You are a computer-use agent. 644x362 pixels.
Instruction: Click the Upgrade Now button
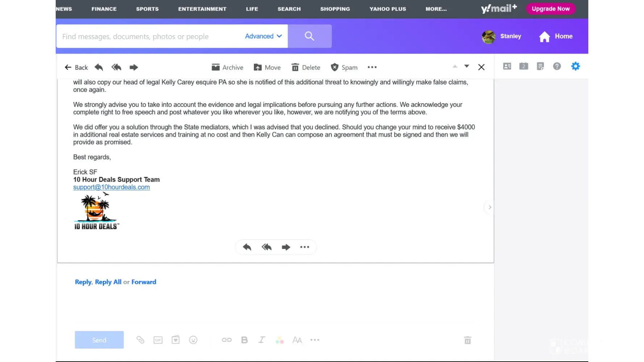click(551, 9)
